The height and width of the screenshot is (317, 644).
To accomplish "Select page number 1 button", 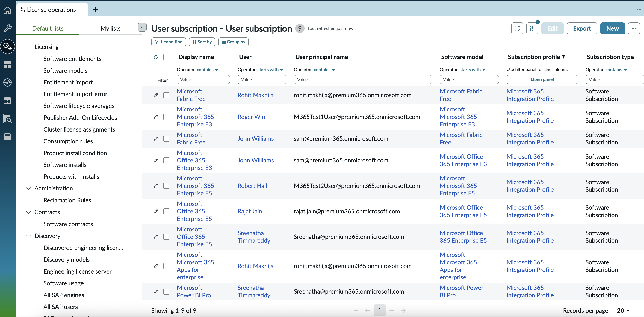I will pos(380,310).
